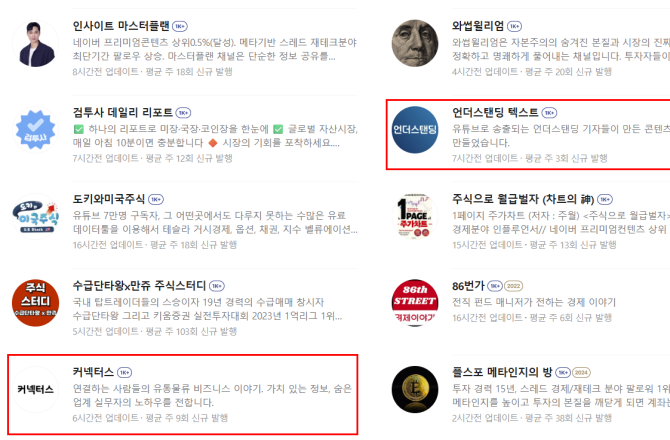Viewport: 670px width, 440px height.
Task: Click 2022 badge next to 86번가
Action: click(514, 286)
